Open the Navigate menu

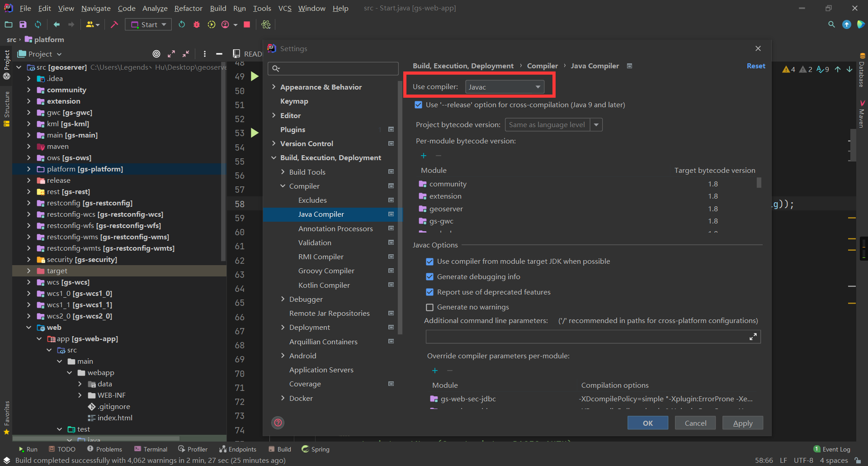(96, 8)
